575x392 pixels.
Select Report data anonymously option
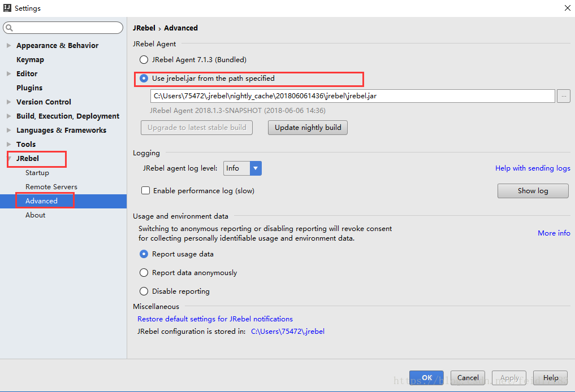tap(144, 273)
